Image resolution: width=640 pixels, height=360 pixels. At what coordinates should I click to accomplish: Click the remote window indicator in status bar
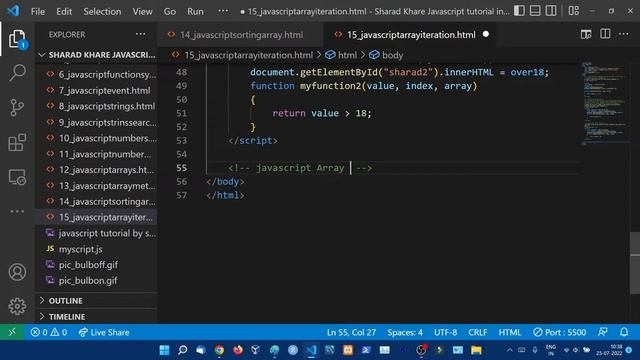tap(12, 332)
